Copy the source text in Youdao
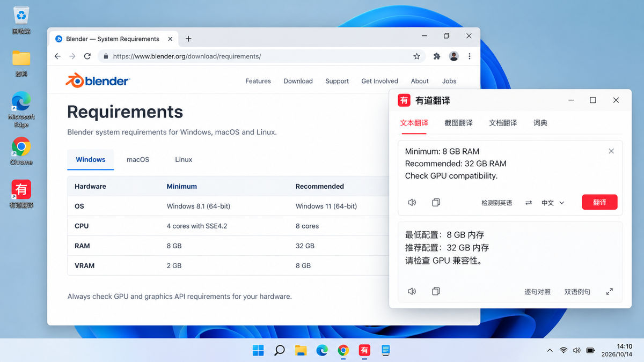 pyautogui.click(x=436, y=203)
